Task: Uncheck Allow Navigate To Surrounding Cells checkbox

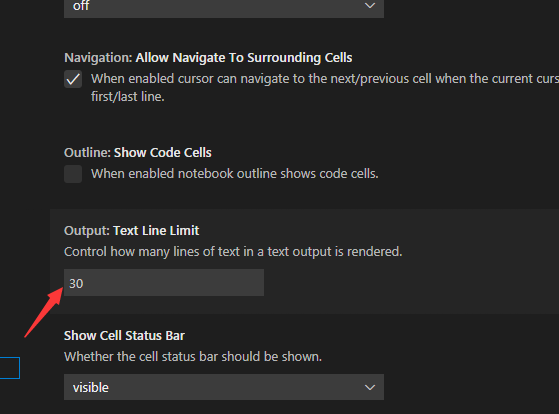Action: 73,79
